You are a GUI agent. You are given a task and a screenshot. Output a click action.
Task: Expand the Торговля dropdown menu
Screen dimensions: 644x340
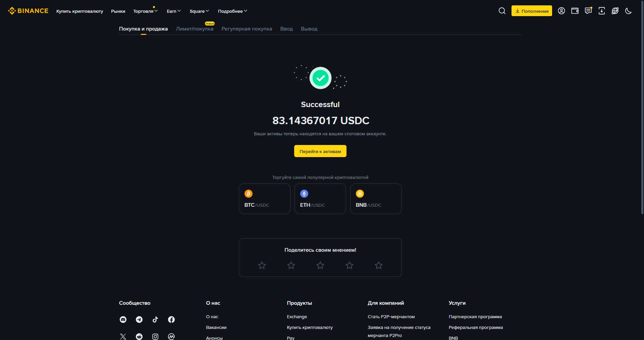click(x=145, y=11)
